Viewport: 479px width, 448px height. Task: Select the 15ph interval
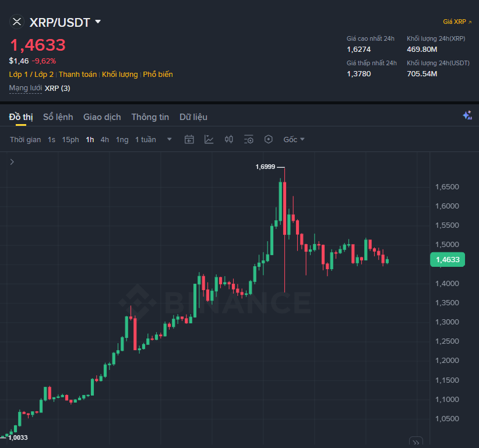[71, 140]
